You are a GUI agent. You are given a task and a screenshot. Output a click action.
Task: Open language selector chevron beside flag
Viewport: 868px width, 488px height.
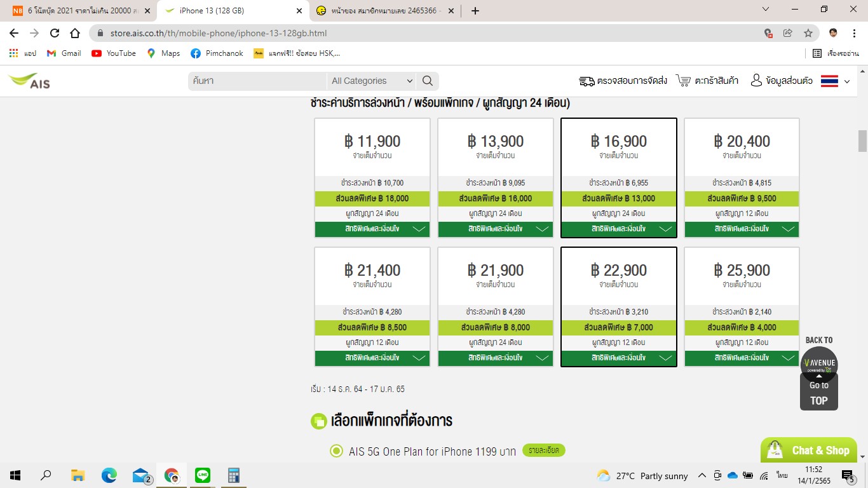(x=846, y=81)
